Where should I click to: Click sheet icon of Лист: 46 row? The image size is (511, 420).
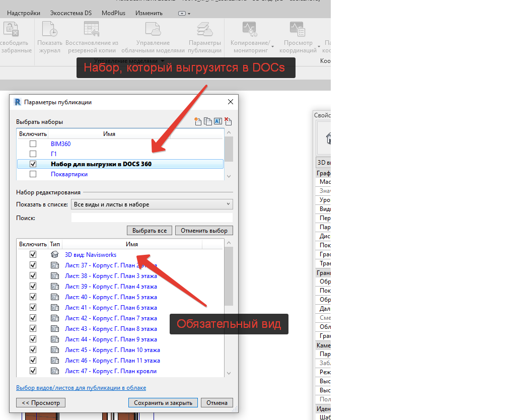pyautogui.click(x=54, y=361)
